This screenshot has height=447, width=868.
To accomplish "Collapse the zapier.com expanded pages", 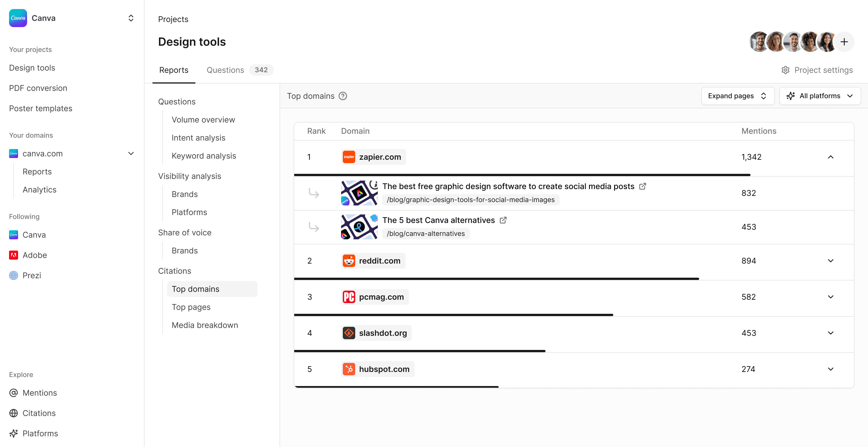I will (x=831, y=157).
